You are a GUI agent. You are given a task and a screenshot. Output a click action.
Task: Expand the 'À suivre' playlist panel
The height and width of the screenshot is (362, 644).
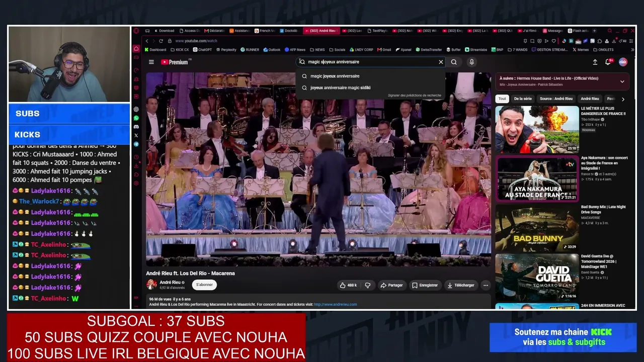[622, 81]
